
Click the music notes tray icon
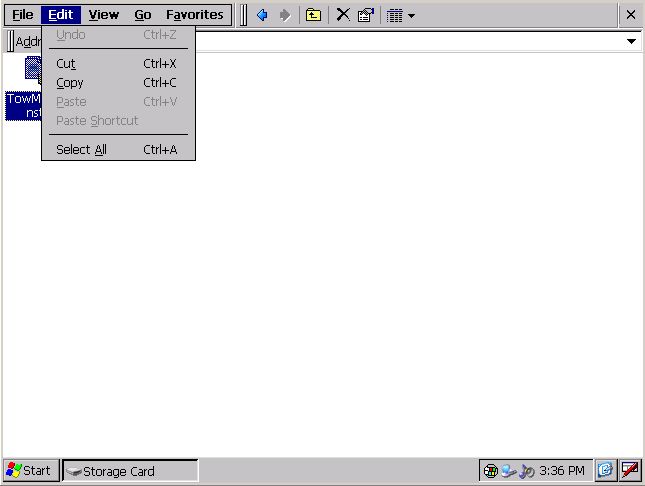click(x=527, y=471)
